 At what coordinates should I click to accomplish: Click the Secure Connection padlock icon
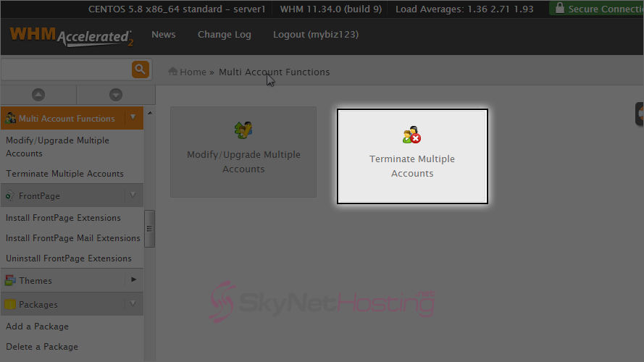(559, 8)
